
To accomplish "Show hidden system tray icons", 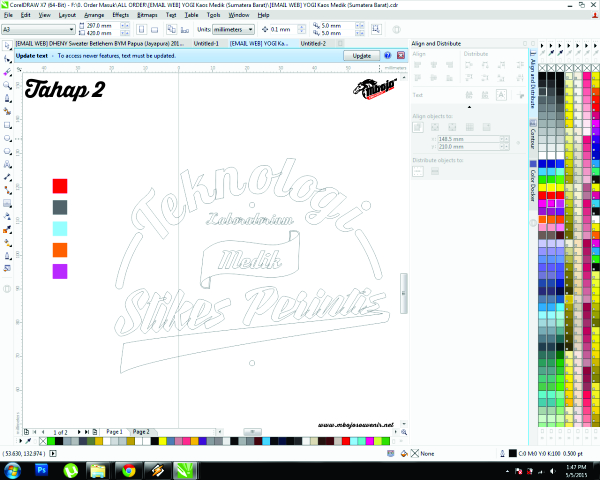I will (x=507, y=471).
